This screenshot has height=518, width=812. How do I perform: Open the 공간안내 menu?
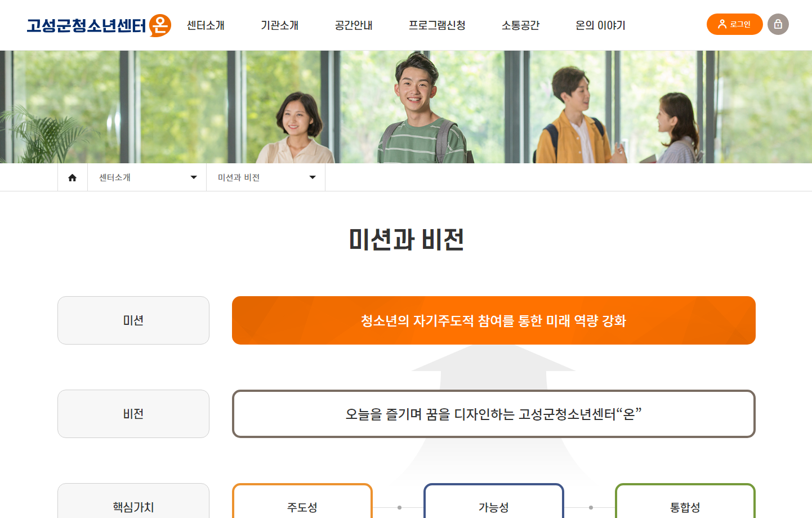pos(354,25)
